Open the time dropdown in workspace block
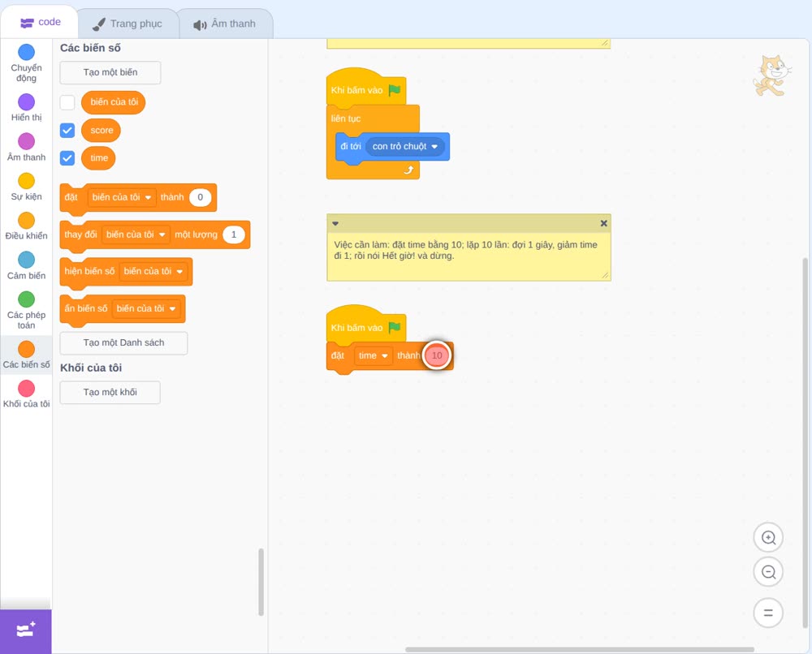This screenshot has width=812, height=654. coord(374,355)
